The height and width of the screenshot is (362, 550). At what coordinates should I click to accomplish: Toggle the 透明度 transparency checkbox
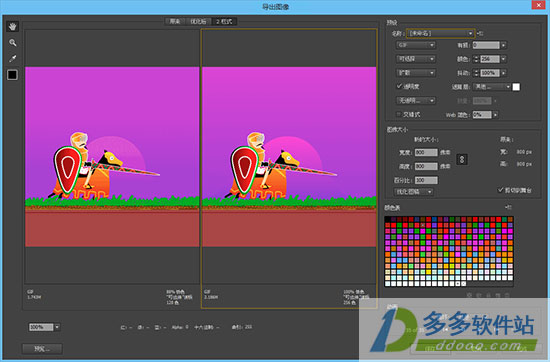399,86
